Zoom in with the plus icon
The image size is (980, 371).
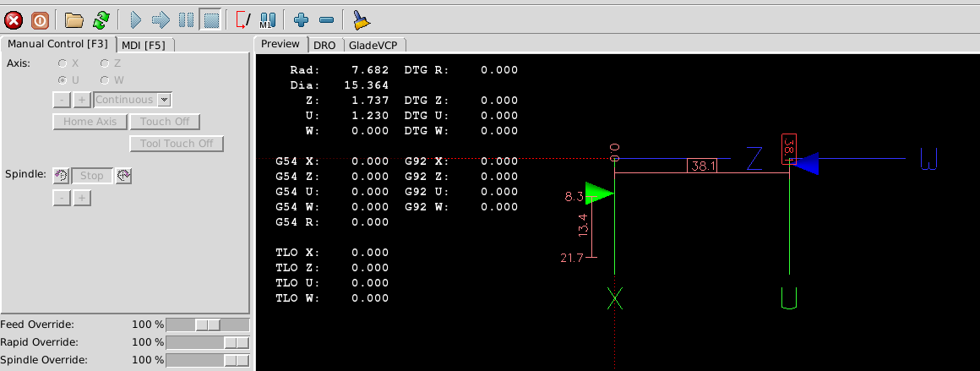(x=301, y=19)
